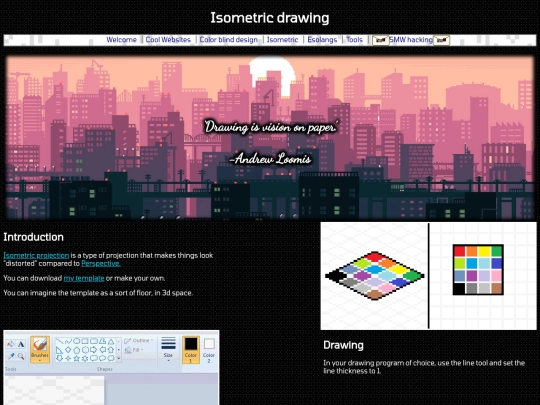Image resolution: width=540 pixels, height=405 pixels.
Task: Click the 'Drawing is vision on paper' quote
Action: click(x=271, y=127)
